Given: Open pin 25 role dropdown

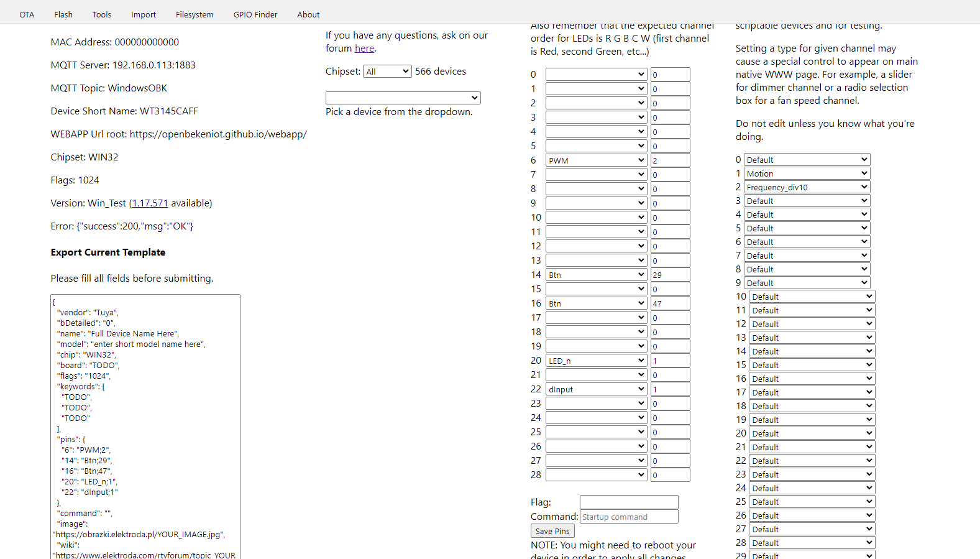Looking at the screenshot, I should 597,432.
